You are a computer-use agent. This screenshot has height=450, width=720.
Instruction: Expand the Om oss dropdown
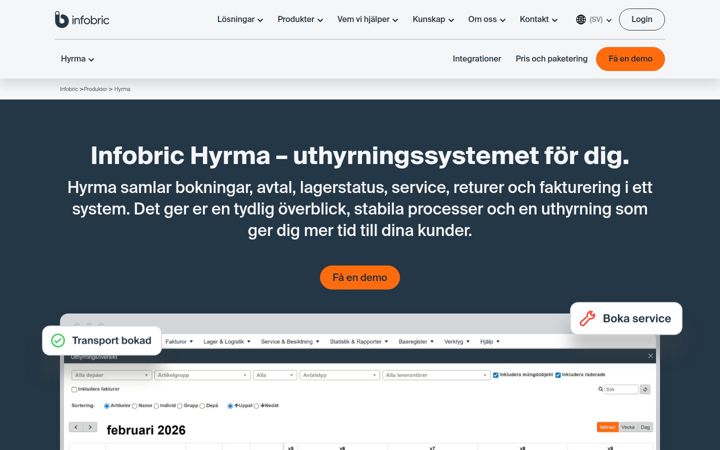tap(487, 19)
